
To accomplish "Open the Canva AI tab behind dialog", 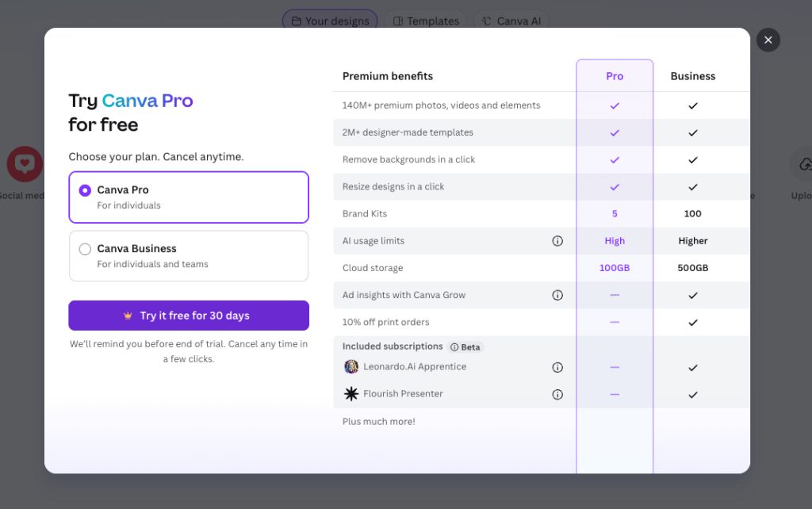I will [511, 21].
